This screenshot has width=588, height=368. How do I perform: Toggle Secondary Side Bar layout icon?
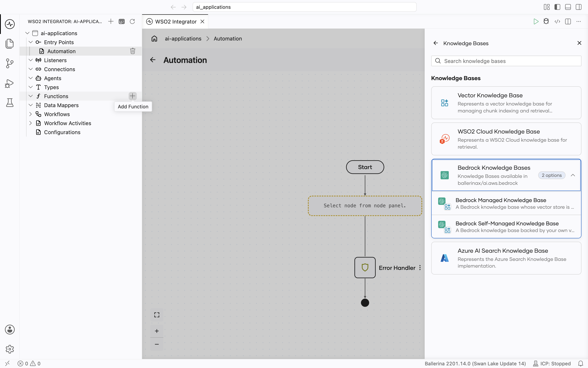pyautogui.click(x=579, y=7)
